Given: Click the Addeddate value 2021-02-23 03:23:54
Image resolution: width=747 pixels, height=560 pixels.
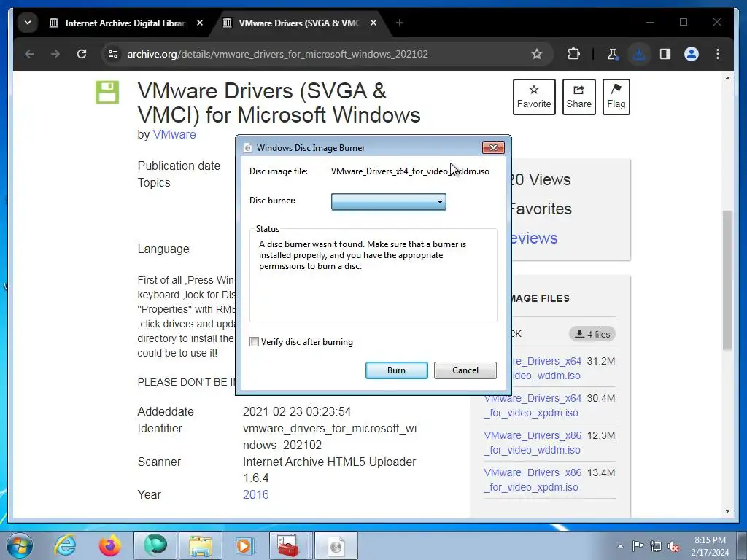Looking at the screenshot, I should (x=297, y=411).
